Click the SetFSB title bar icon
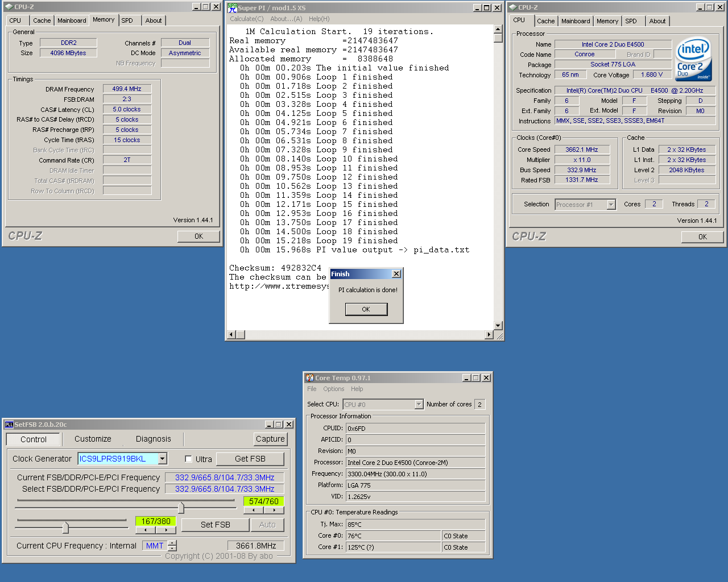Image resolution: width=728 pixels, height=582 pixels. tap(9, 425)
